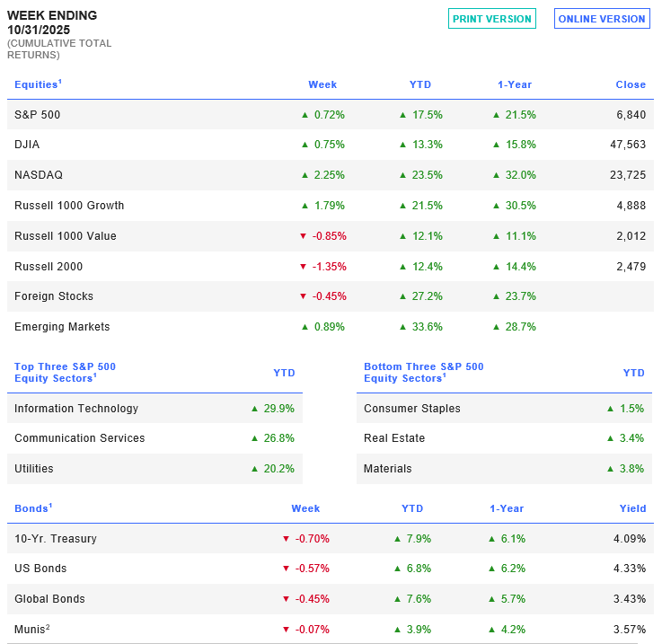Click the Cumulative Total Returns subtitle
This screenshot has width=662, height=644.
pos(59,49)
